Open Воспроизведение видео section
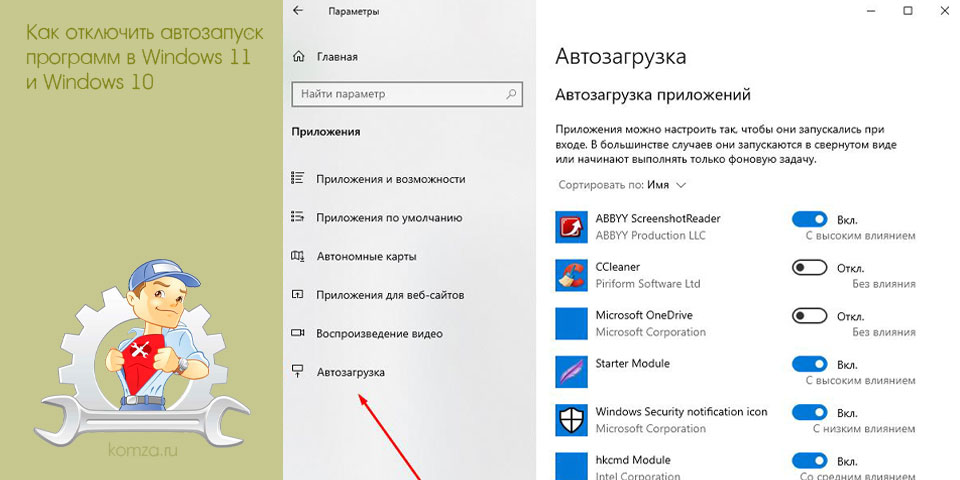Viewport: 960px width, 480px height. point(379,334)
